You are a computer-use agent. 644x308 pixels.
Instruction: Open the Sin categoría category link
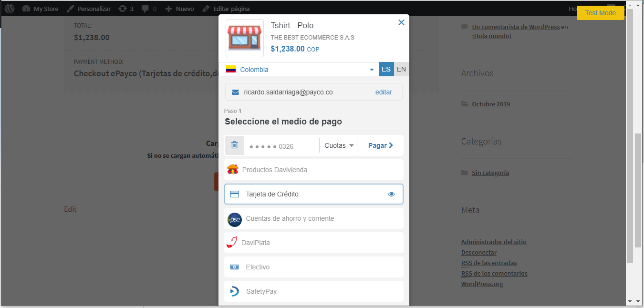coord(490,173)
